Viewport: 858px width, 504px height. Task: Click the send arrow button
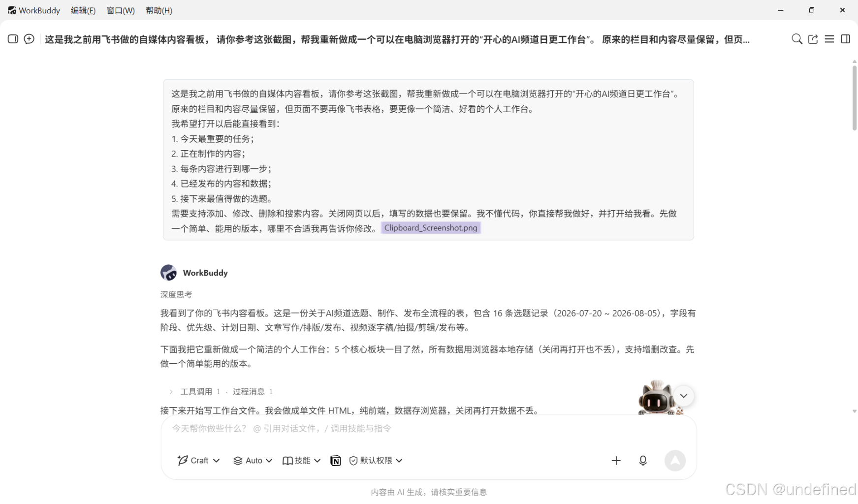coord(675,461)
